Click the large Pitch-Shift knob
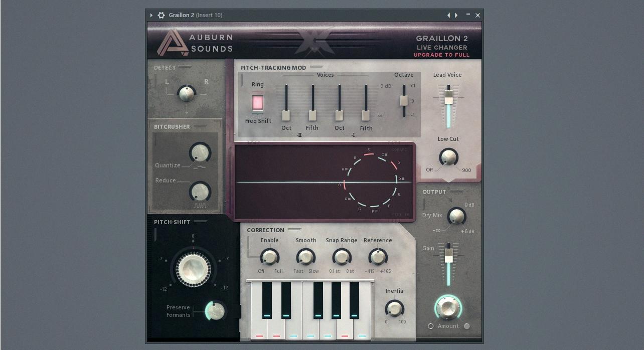This screenshot has height=350, width=644. pyautogui.click(x=193, y=269)
